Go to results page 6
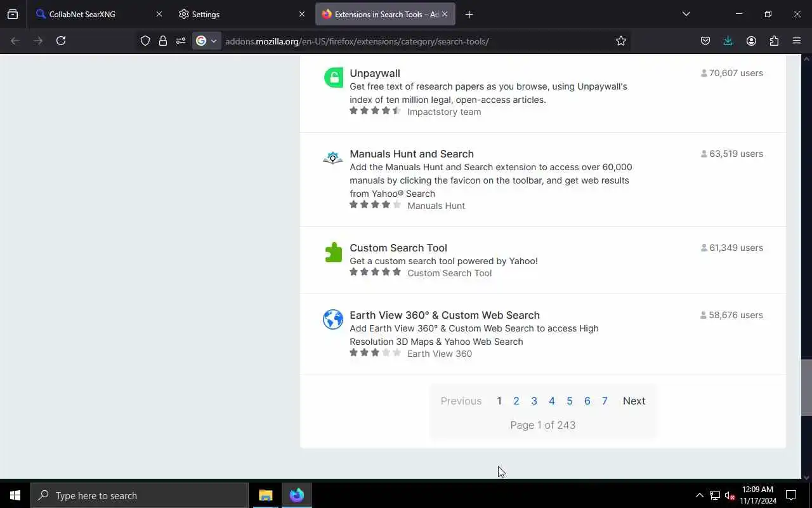 pyautogui.click(x=587, y=401)
